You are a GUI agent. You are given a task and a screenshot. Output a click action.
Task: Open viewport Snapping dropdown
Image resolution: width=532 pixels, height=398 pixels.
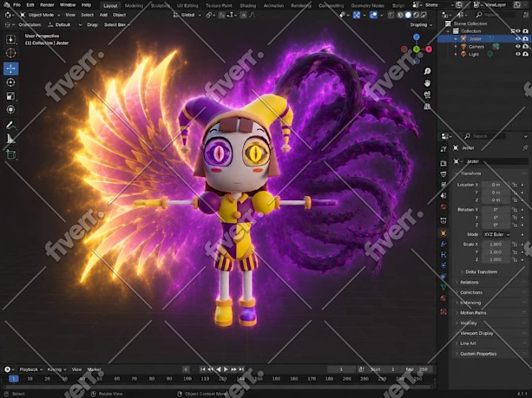click(422, 25)
